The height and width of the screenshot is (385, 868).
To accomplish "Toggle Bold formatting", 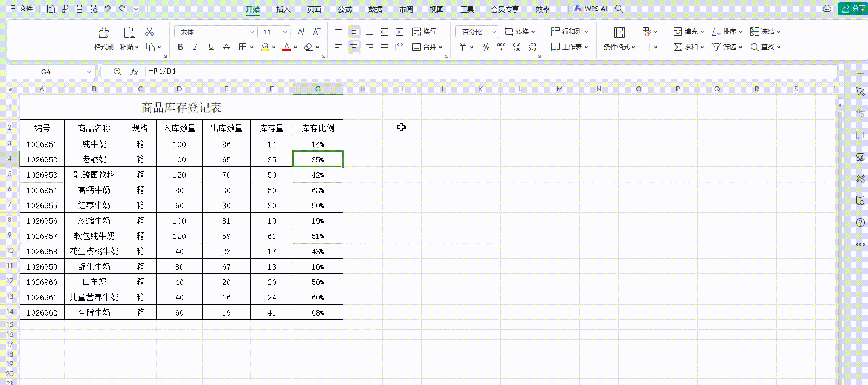I will [181, 47].
